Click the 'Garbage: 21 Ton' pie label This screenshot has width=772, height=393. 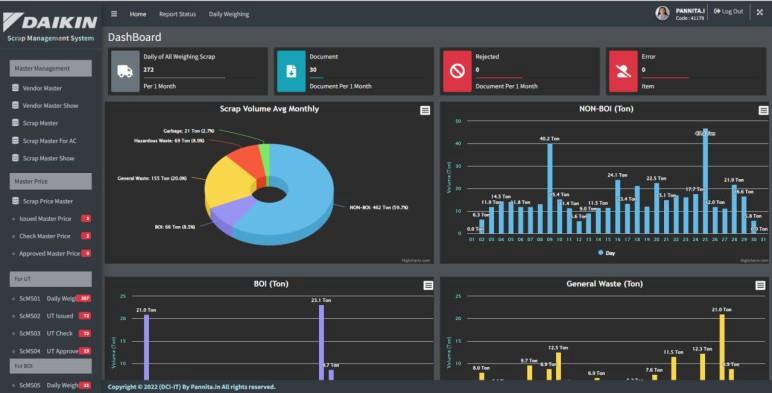(189, 131)
